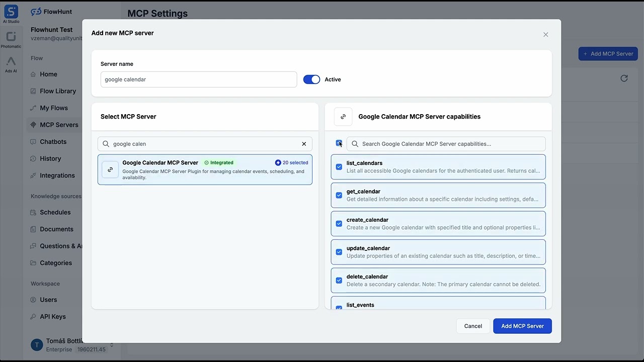
Task: Click the Flow Library sidebar icon
Action: [x=33, y=91]
